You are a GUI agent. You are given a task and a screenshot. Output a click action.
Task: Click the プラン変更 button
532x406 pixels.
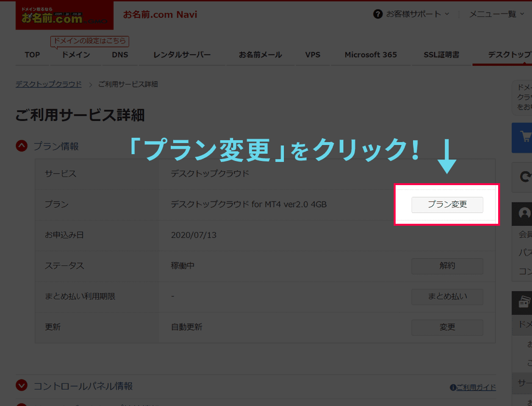tap(447, 204)
